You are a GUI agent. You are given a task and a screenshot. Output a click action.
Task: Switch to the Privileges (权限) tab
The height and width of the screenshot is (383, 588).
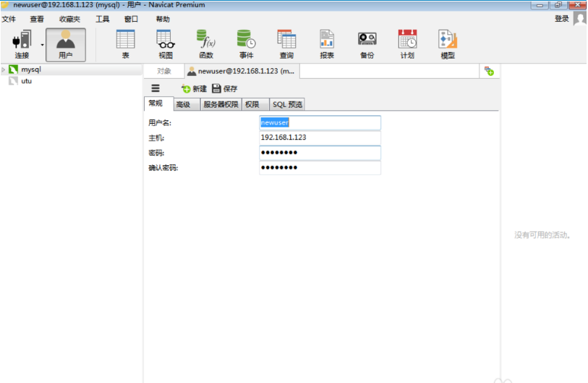click(x=255, y=104)
